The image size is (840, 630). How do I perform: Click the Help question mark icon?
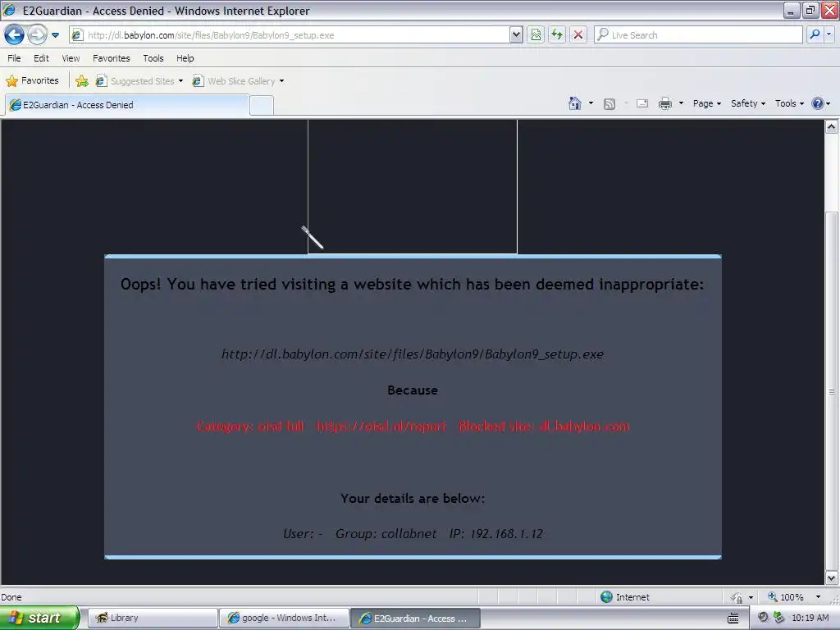point(818,103)
